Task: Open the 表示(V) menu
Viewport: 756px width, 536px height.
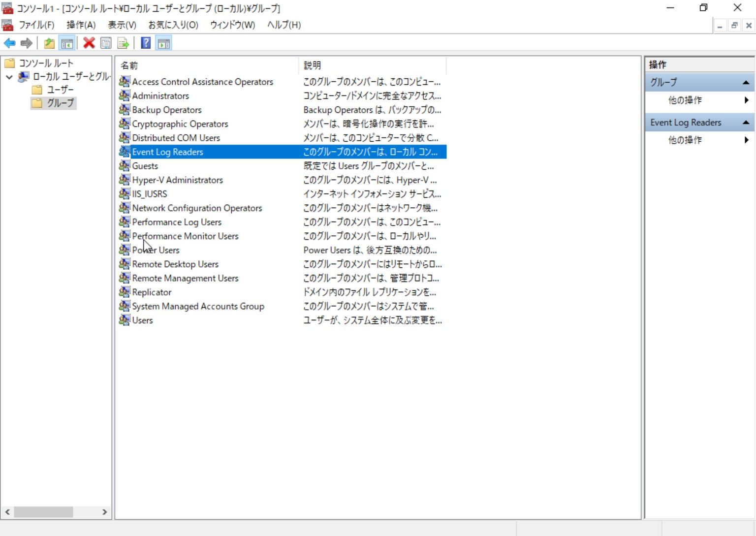Action: (122, 25)
